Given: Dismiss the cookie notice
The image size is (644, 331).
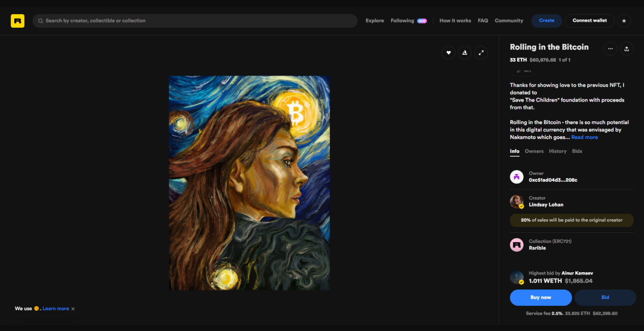Looking at the screenshot, I should pos(73,309).
